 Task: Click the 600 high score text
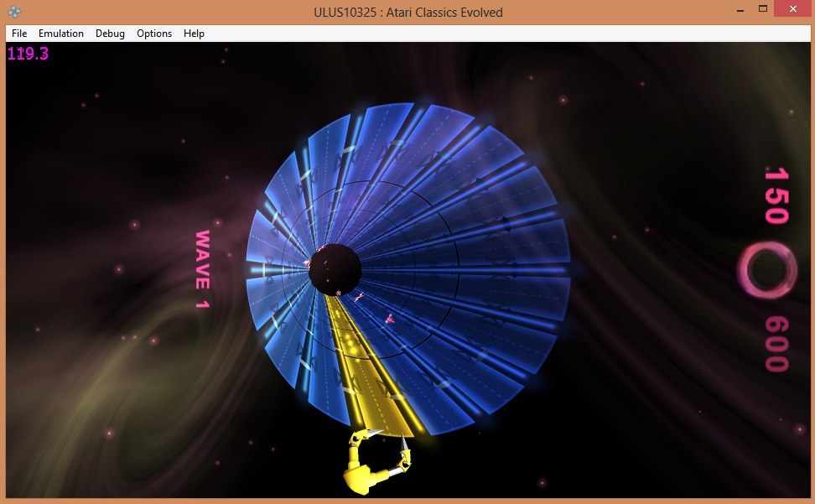pos(776,344)
